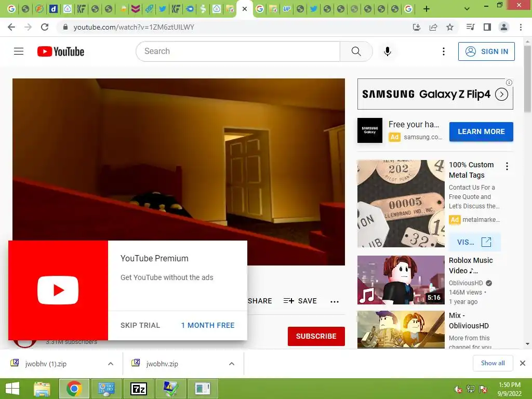This screenshot has width=532, height=399.
Task: Open more actions ellipsis under the video
Action: click(x=335, y=301)
